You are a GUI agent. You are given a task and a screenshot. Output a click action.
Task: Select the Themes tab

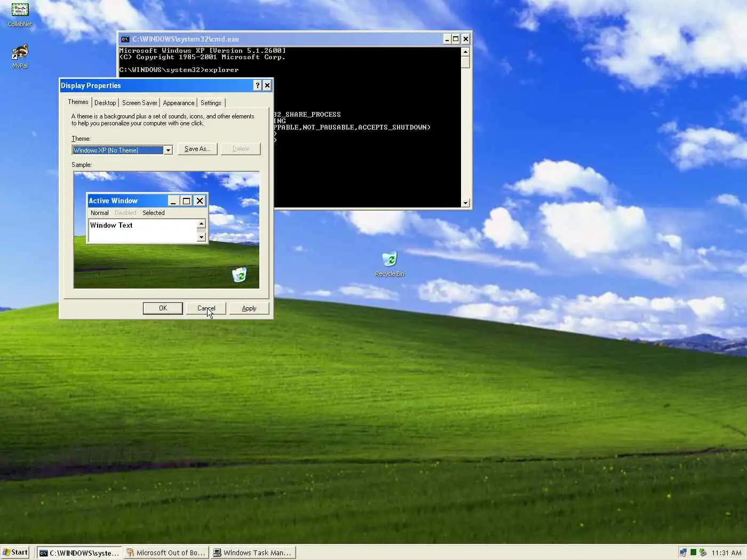pyautogui.click(x=78, y=102)
